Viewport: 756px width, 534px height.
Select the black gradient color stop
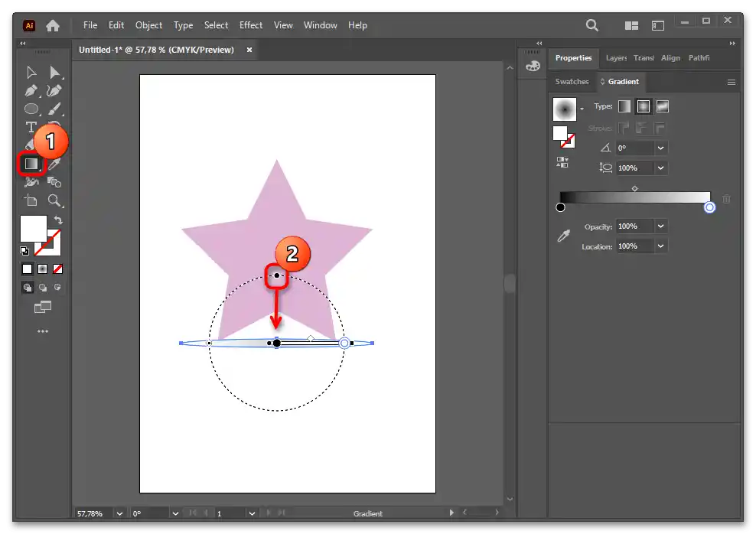[x=560, y=207]
